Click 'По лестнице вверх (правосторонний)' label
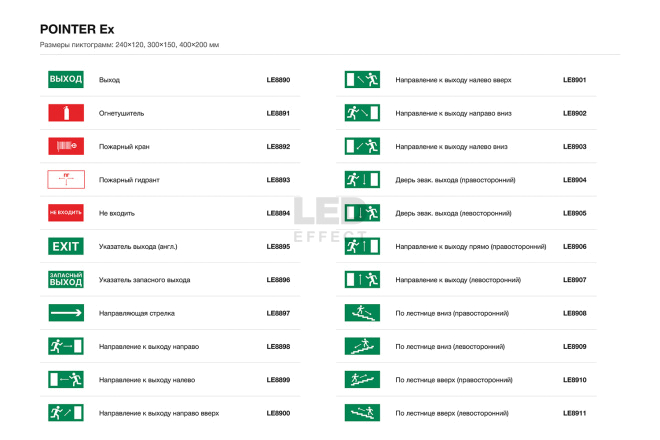Viewport: 660px width, 440px height. point(454,380)
